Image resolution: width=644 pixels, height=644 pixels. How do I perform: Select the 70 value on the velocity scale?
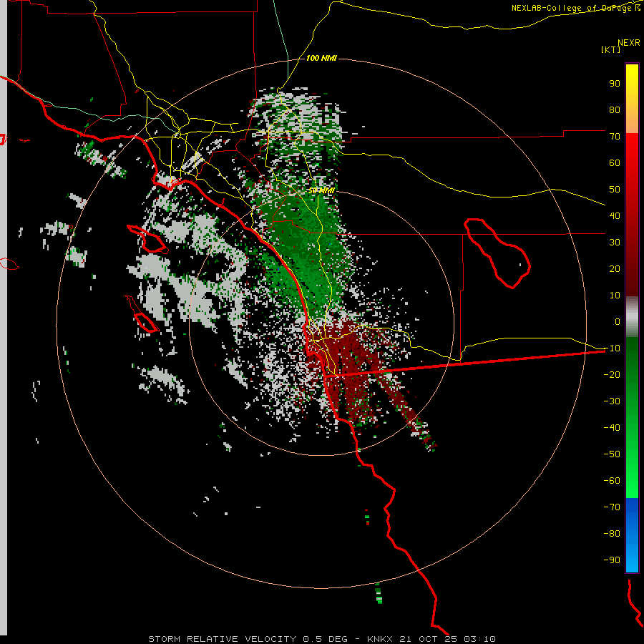pyautogui.click(x=615, y=137)
